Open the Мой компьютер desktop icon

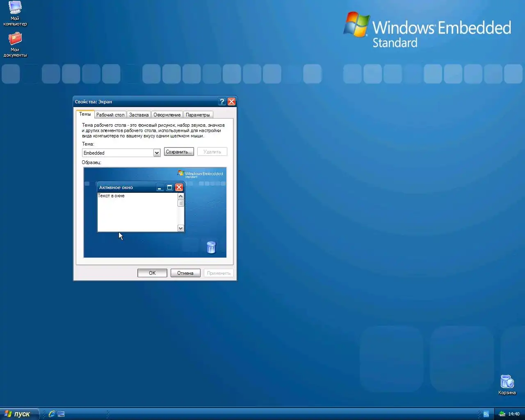(15, 14)
